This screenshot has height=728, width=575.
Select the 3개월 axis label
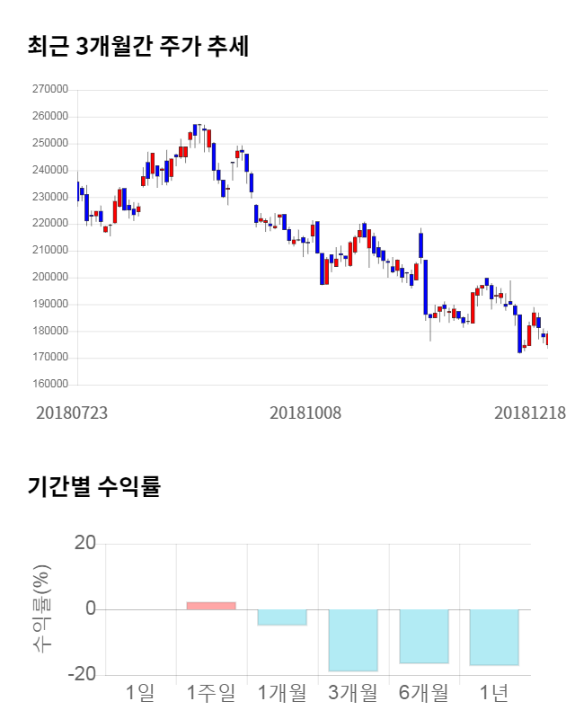tap(353, 693)
